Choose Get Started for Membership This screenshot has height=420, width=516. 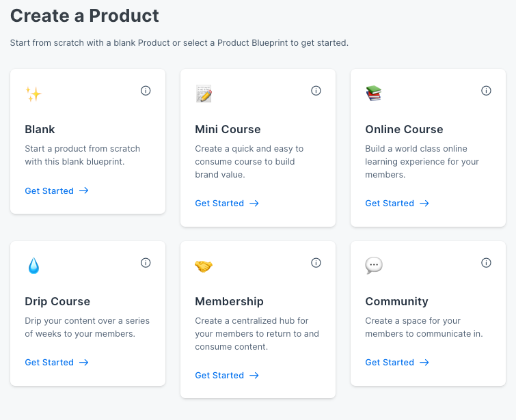[x=227, y=376]
